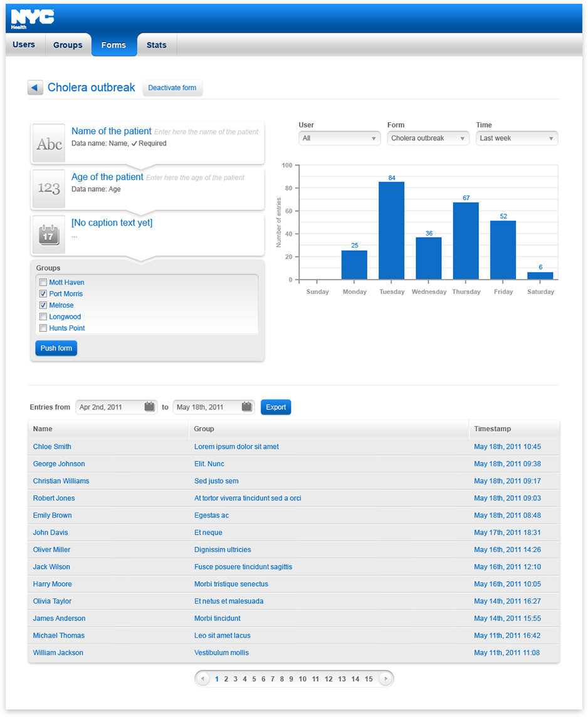Open the Cholera outbreak form title
Viewport: 588px width, 717px height.
pos(92,87)
